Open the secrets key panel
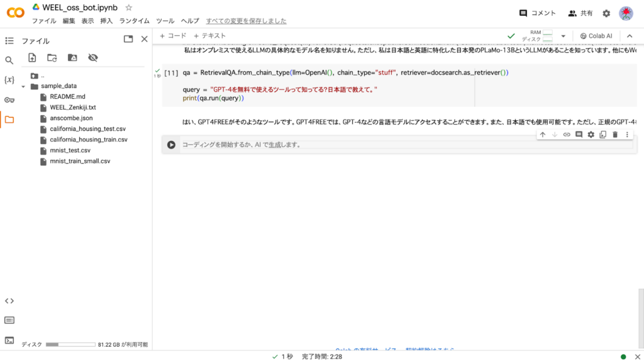Screen dimensions: 644x363 point(9,99)
